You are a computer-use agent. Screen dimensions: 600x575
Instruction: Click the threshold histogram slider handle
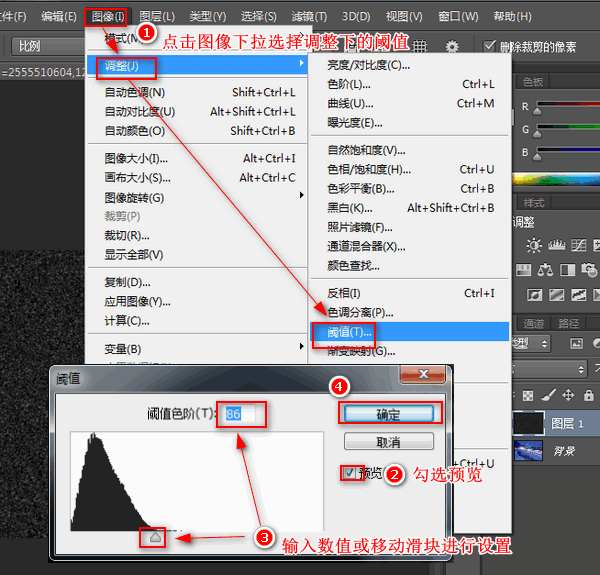pyautogui.click(x=155, y=537)
